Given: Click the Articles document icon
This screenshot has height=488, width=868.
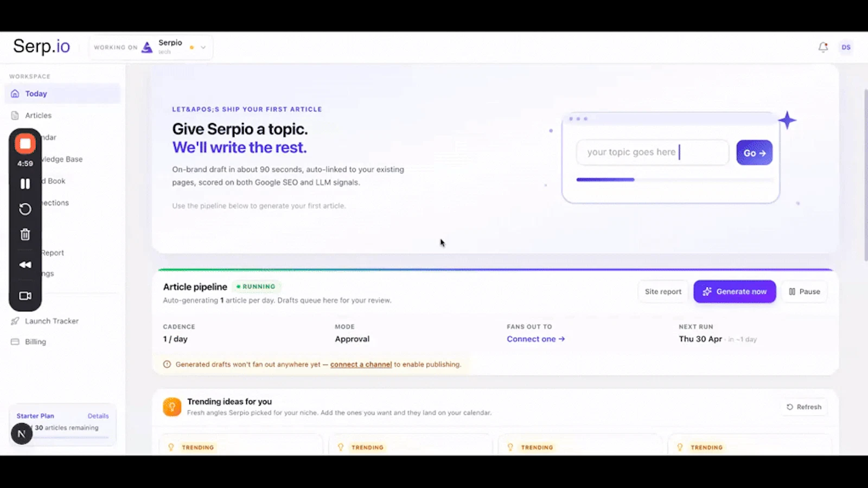Looking at the screenshot, I should (15, 115).
